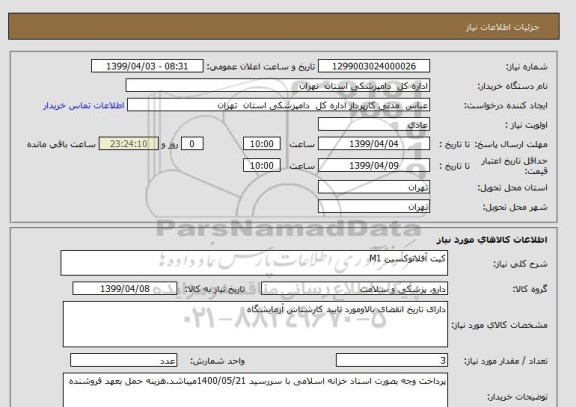The width and height of the screenshot is (576, 407).
Task: Select the priority field showing عادی
Action: pos(374,125)
